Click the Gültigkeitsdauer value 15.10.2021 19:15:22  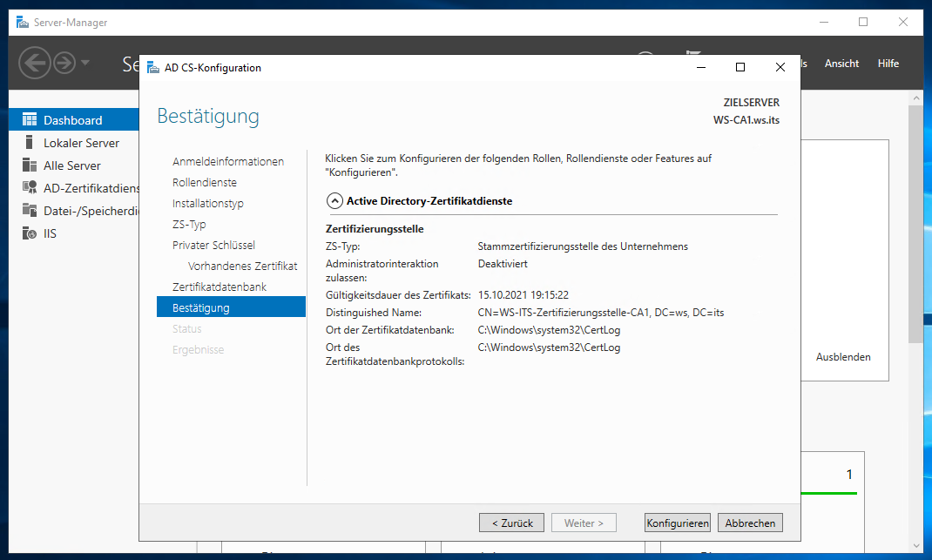(523, 295)
